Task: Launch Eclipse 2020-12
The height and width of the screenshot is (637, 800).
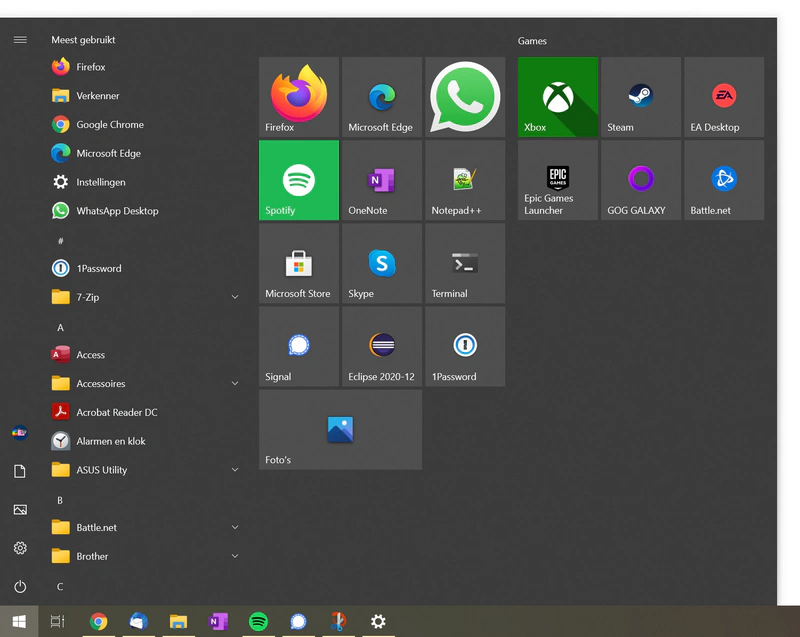Action: pyautogui.click(x=381, y=346)
